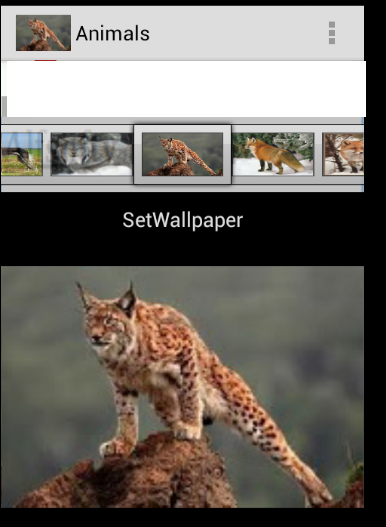Click the red indicator below the header icon
Screen dimensions: 386x527
click(45, 60)
